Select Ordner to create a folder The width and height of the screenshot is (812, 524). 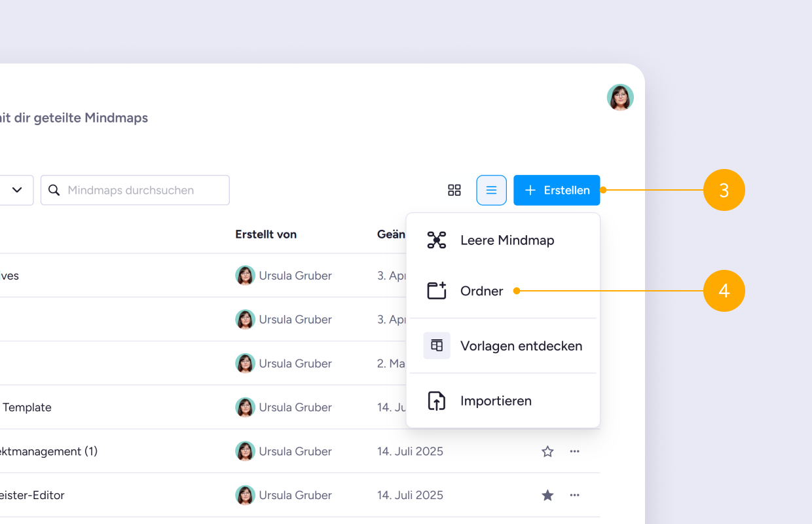pyautogui.click(x=503, y=291)
